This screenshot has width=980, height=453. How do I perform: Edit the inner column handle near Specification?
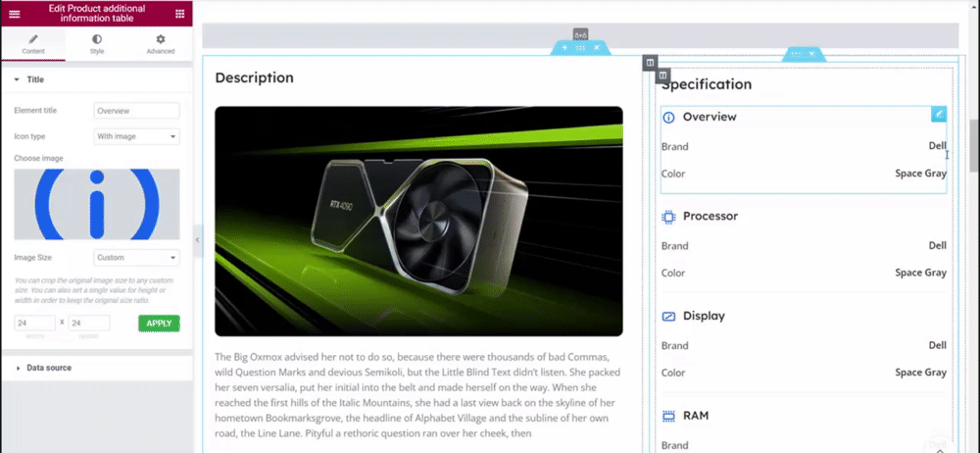click(x=663, y=75)
